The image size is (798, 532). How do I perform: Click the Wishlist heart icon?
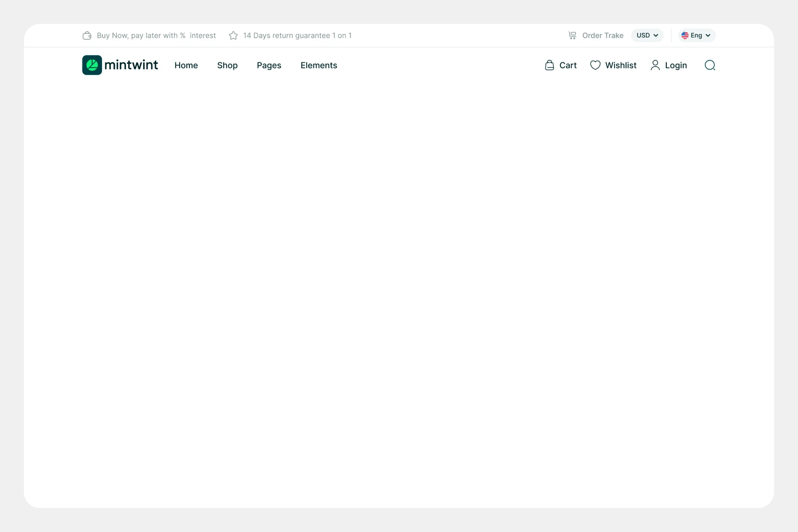pyautogui.click(x=595, y=65)
